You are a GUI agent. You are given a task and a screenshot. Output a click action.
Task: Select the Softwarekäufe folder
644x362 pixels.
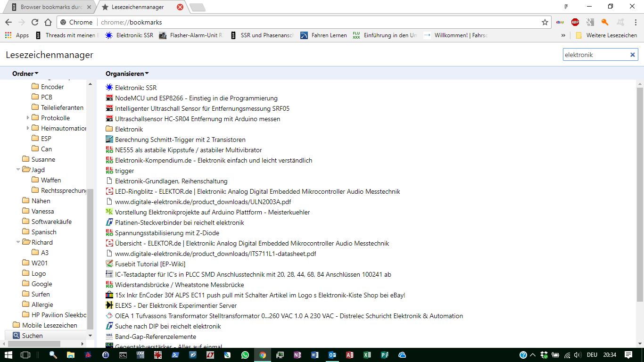pos(47,222)
